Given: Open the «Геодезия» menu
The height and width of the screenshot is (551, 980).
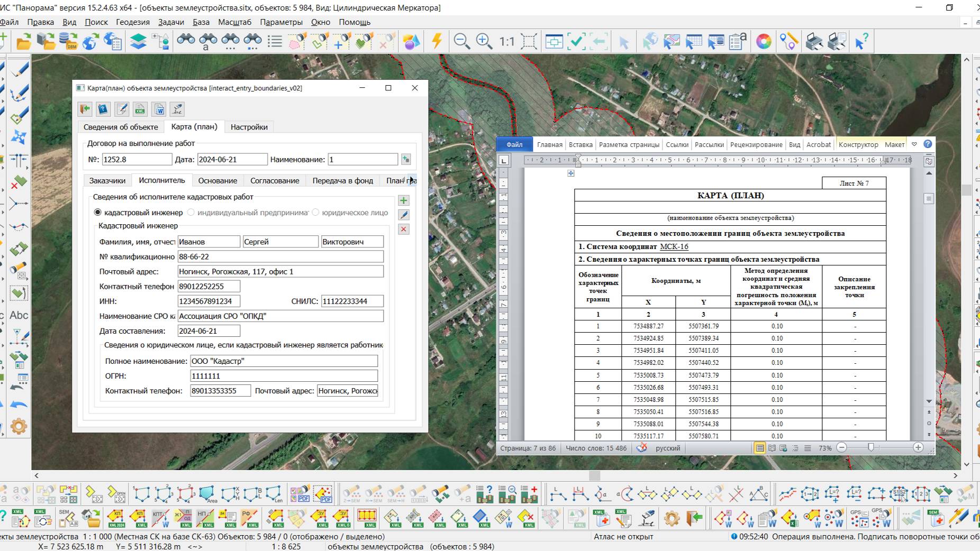Looking at the screenshot, I should 133,22.
